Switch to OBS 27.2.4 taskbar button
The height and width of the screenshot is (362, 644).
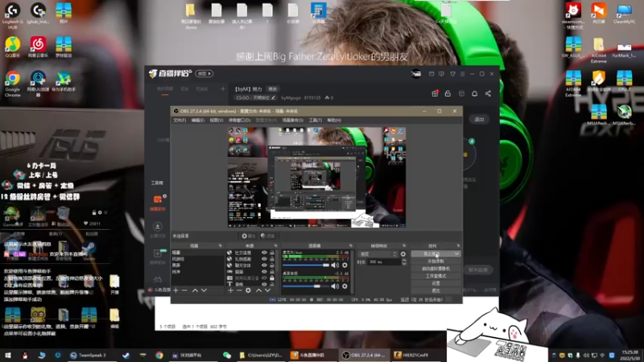pyautogui.click(x=365, y=355)
